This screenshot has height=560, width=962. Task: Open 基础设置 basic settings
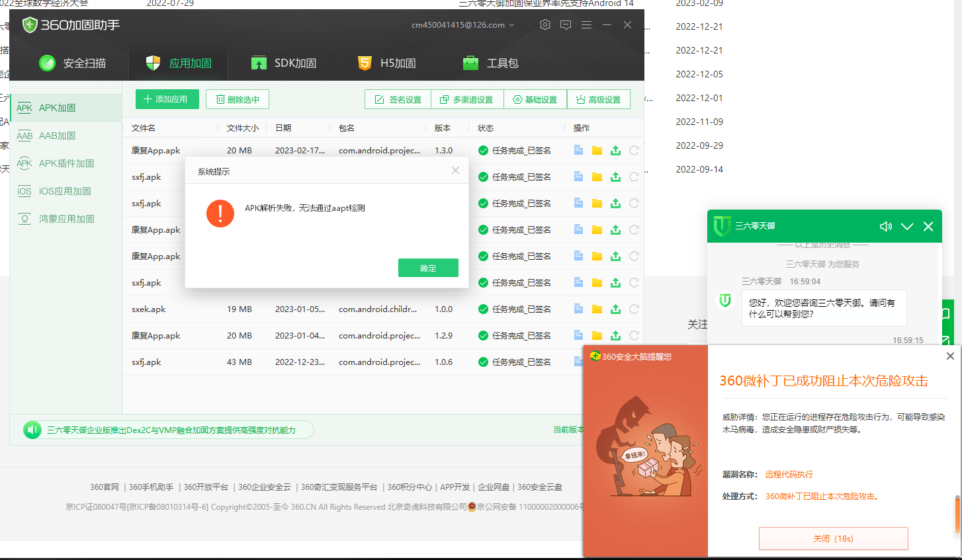535,99
